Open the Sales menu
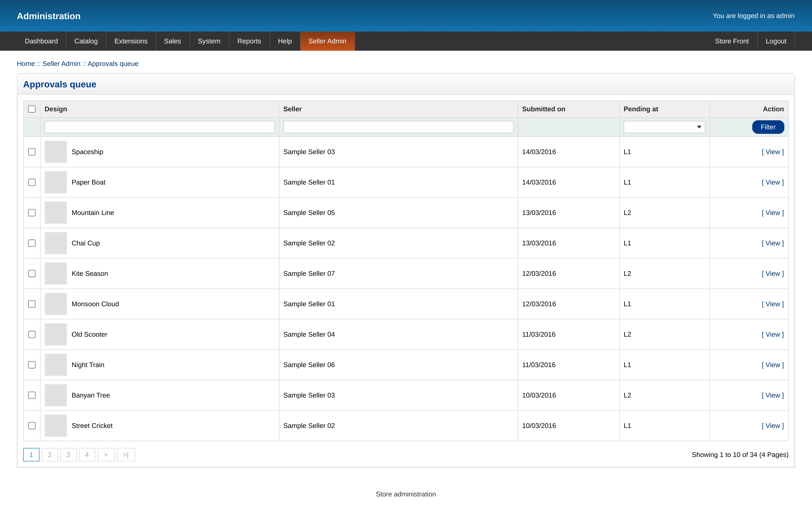Screen dimensions: 812x515 point(172,41)
